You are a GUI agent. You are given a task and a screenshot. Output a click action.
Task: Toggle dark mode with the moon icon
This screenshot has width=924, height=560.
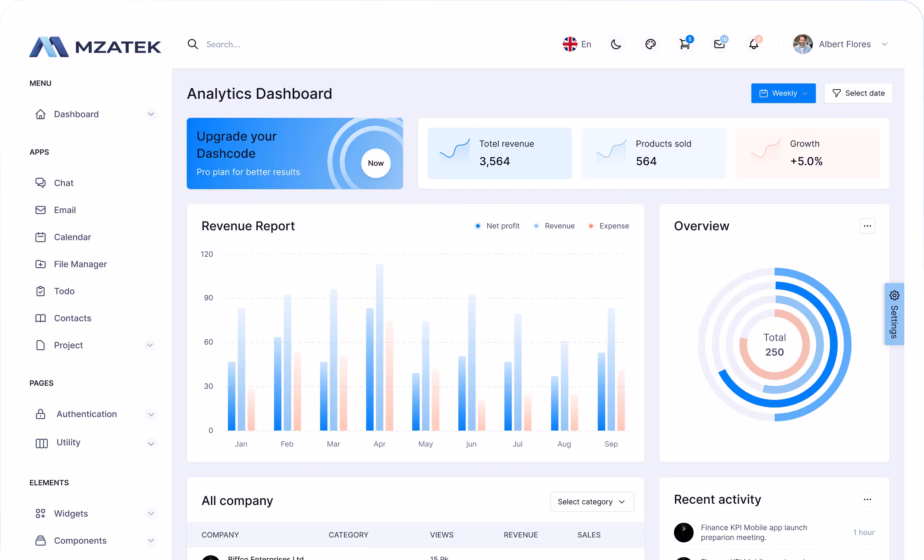coord(616,44)
